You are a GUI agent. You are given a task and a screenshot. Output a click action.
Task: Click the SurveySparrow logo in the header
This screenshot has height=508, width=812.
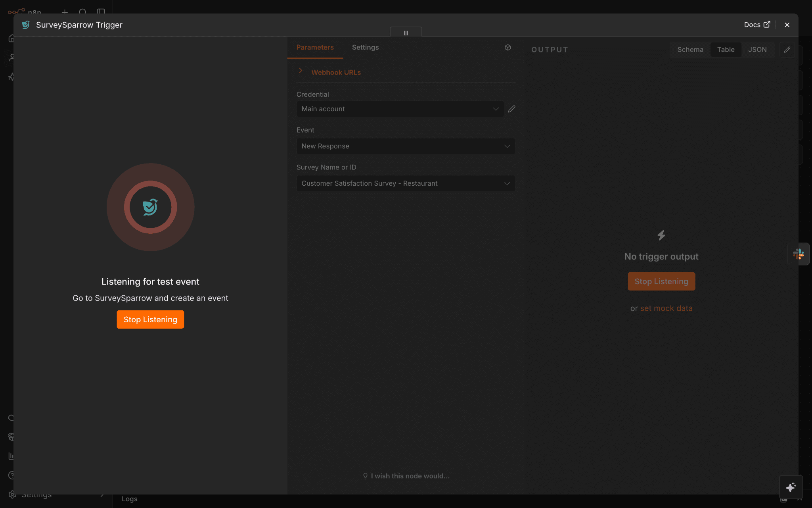coord(26,25)
